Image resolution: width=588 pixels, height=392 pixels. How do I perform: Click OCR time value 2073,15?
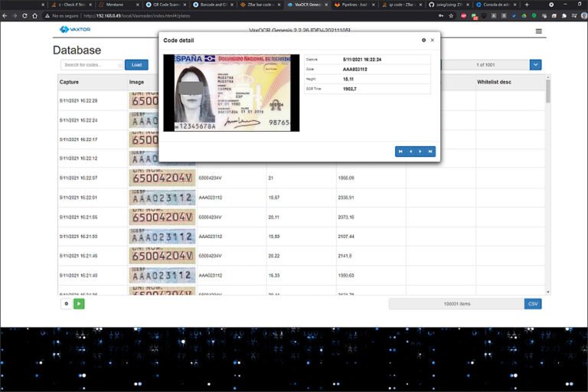tap(346, 217)
